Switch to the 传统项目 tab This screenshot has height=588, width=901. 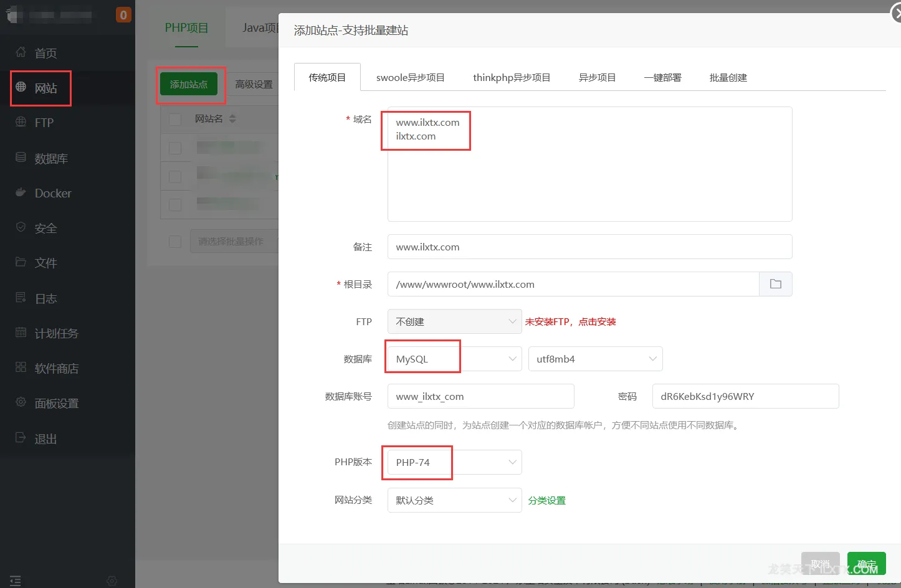pyautogui.click(x=327, y=77)
